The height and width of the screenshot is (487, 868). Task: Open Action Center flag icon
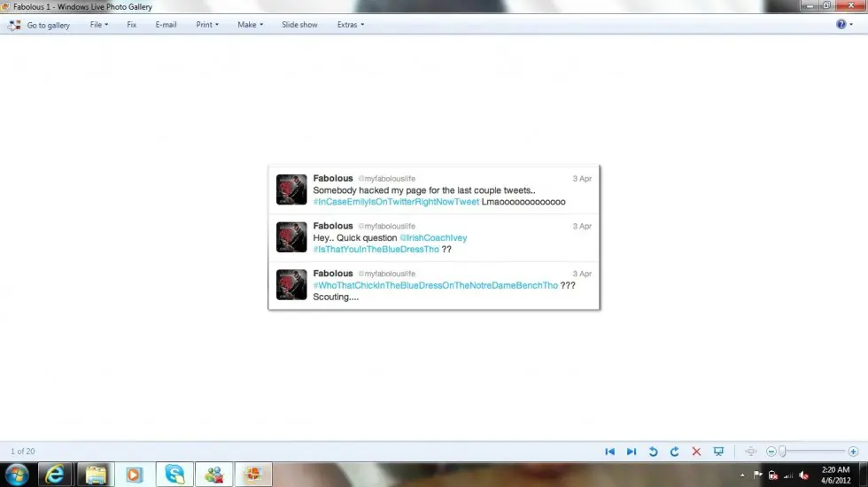(757, 475)
